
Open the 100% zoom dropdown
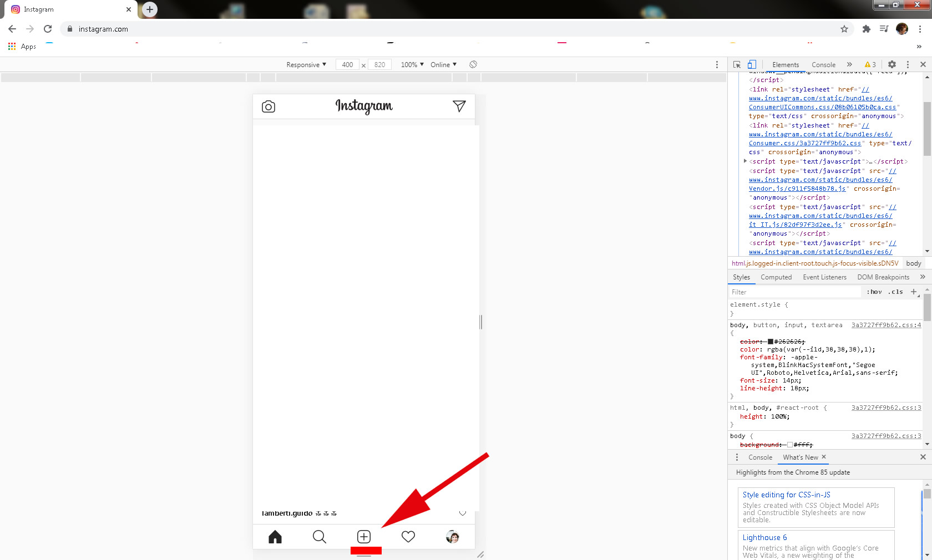pyautogui.click(x=412, y=64)
